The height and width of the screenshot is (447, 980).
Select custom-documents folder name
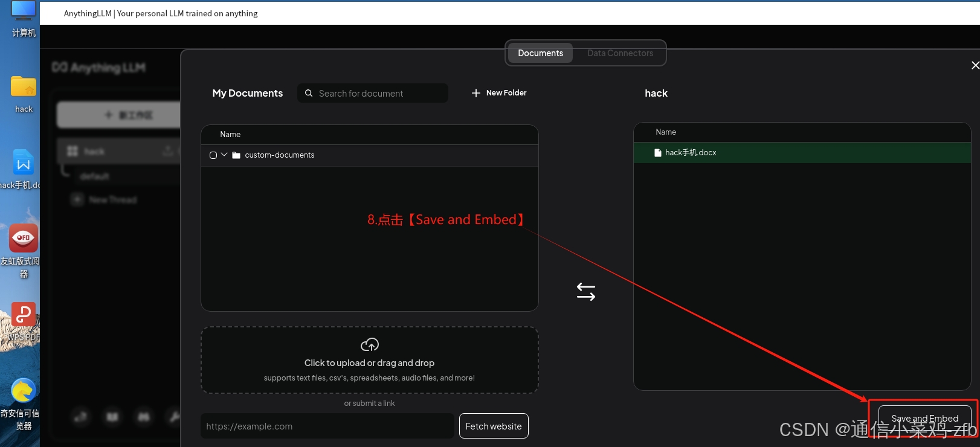280,155
